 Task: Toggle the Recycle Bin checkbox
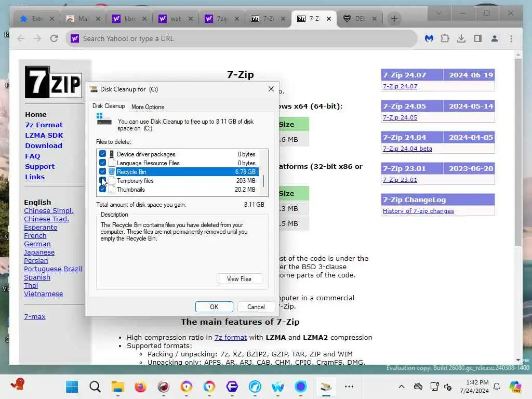point(102,171)
